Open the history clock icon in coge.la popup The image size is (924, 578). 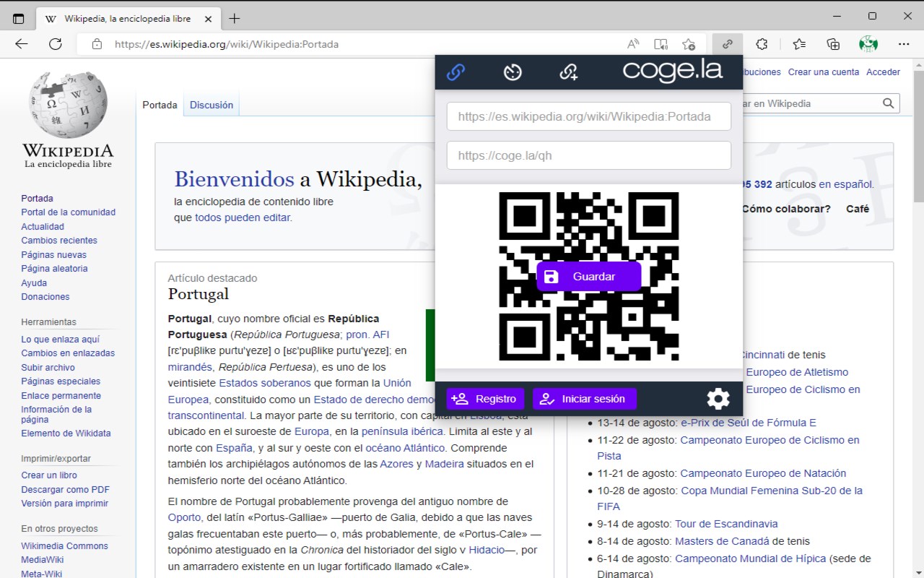[513, 72]
